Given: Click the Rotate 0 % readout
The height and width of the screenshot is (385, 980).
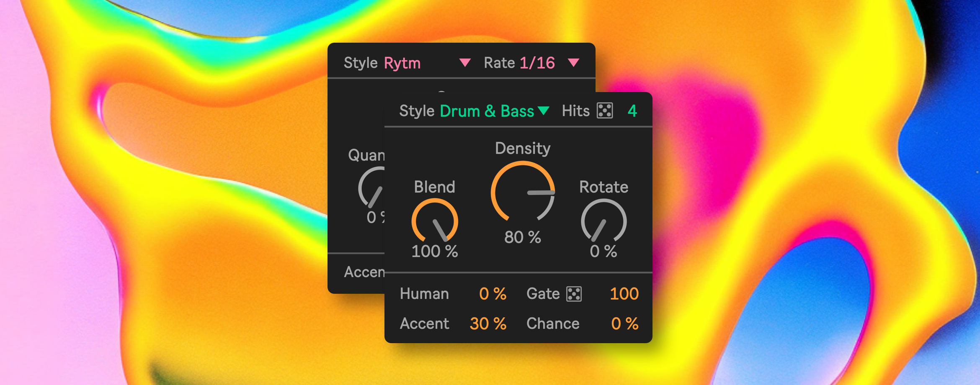Looking at the screenshot, I should point(603,252).
